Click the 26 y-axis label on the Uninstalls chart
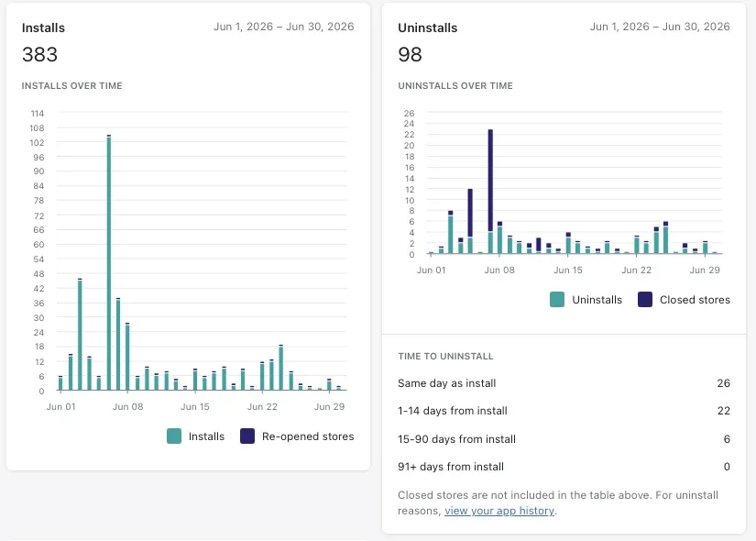 (x=409, y=114)
